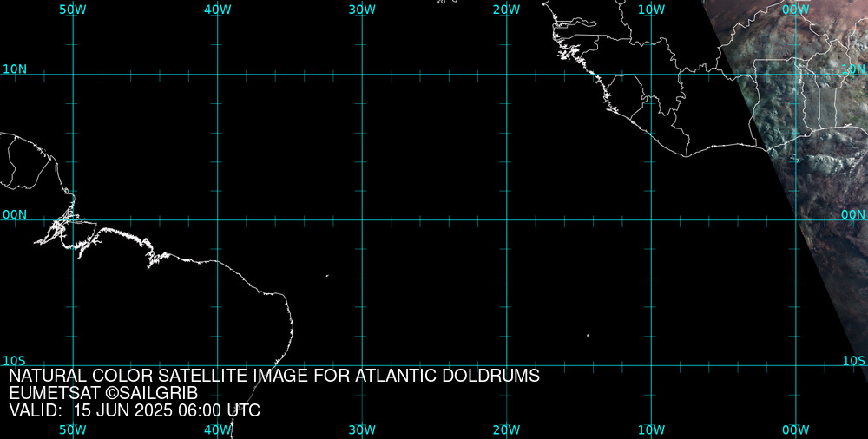Screen dimensions: 868x439
Task: Click the 30W longitude label along the bottom edge
Action: [x=362, y=429]
